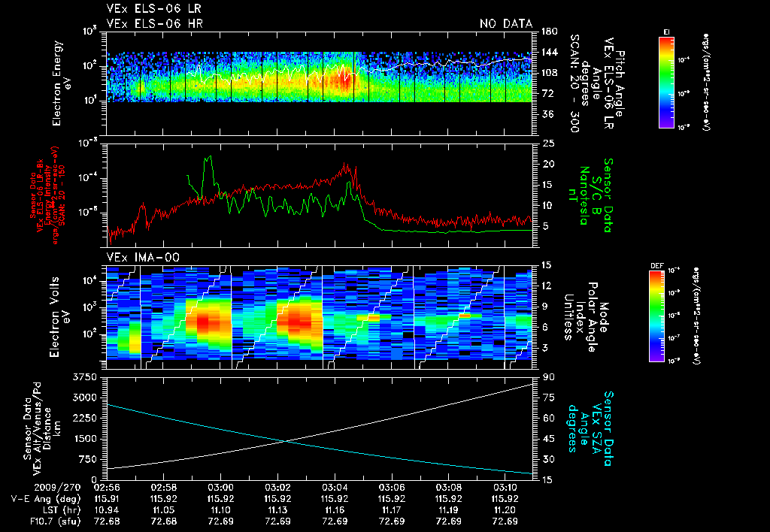Click where altitude and SZA lines cross
Screen dimensions: 770x532
(x=286, y=441)
